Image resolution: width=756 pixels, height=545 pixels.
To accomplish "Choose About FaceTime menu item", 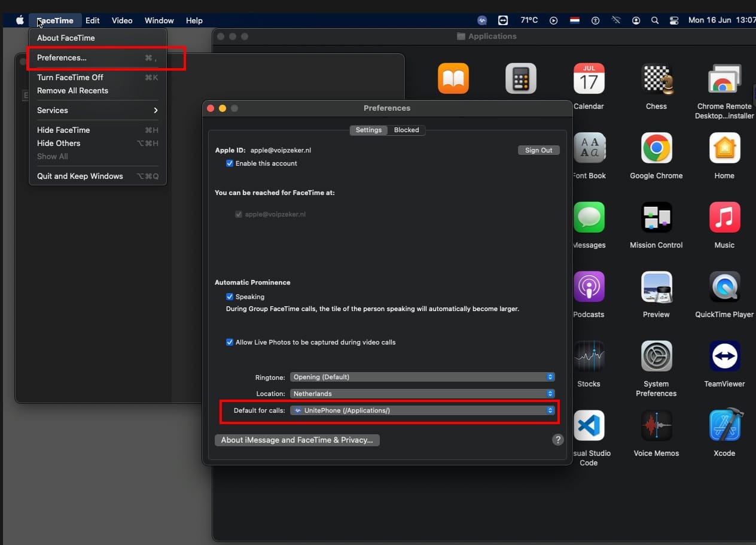I will [x=97, y=38].
